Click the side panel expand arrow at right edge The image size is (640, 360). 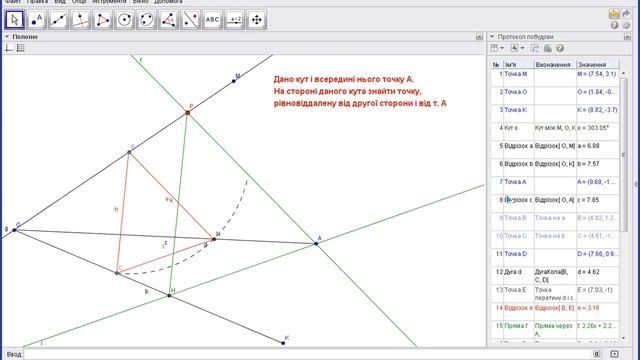click(636, 184)
